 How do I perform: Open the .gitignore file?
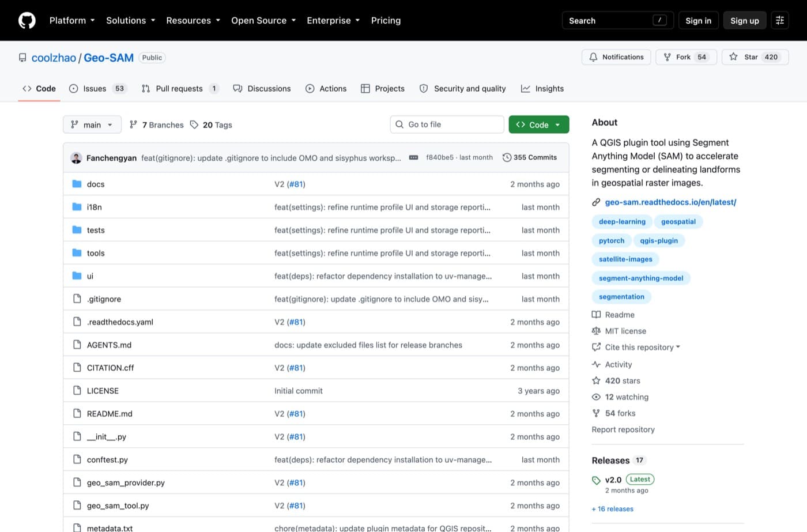[x=104, y=299]
